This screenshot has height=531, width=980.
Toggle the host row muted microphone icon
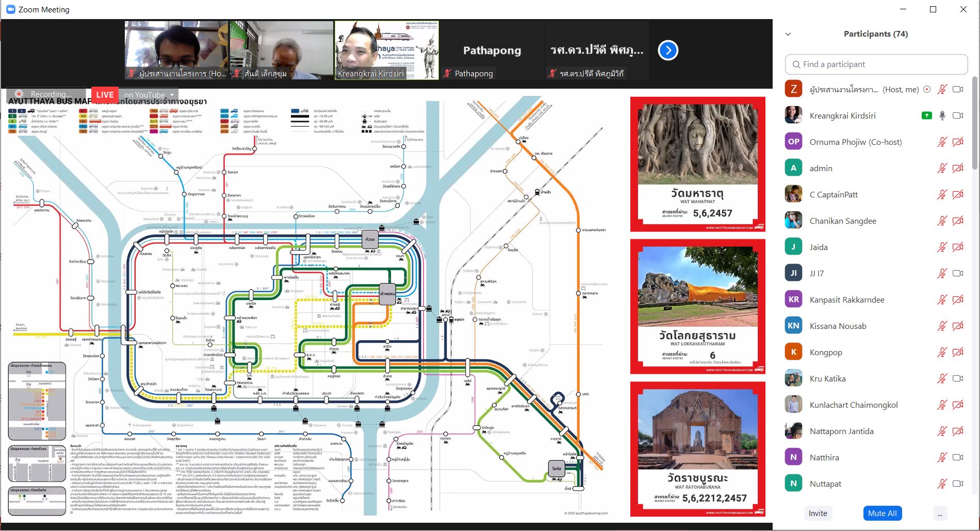click(x=942, y=89)
